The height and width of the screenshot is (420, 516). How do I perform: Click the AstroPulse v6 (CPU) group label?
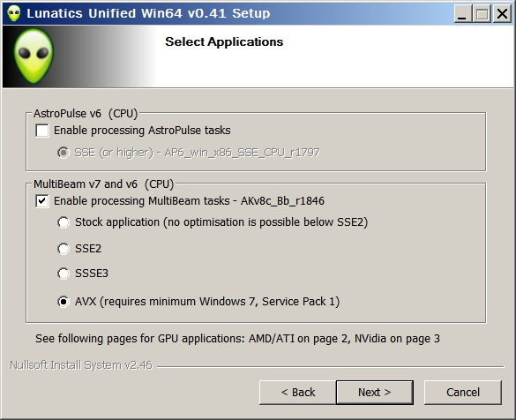86,113
